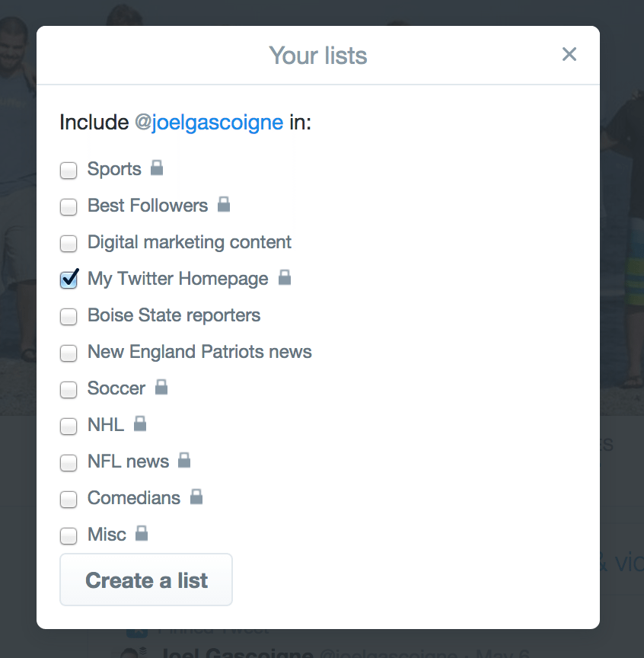644x658 pixels.
Task: Click the Create a list button
Action: [145, 580]
